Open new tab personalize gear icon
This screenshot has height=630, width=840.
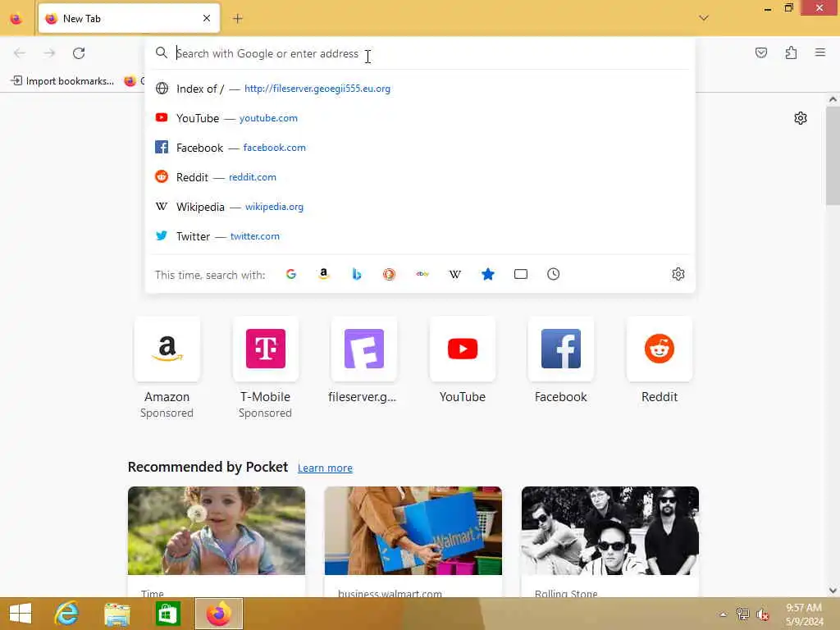coord(801,118)
